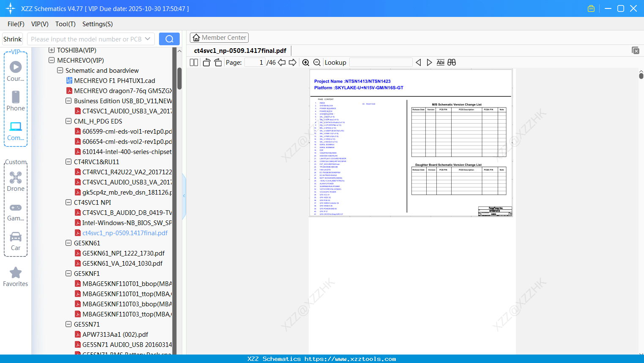Click the tree panel vertical scrollbar
The height and width of the screenshot is (363, 644).
179,78
